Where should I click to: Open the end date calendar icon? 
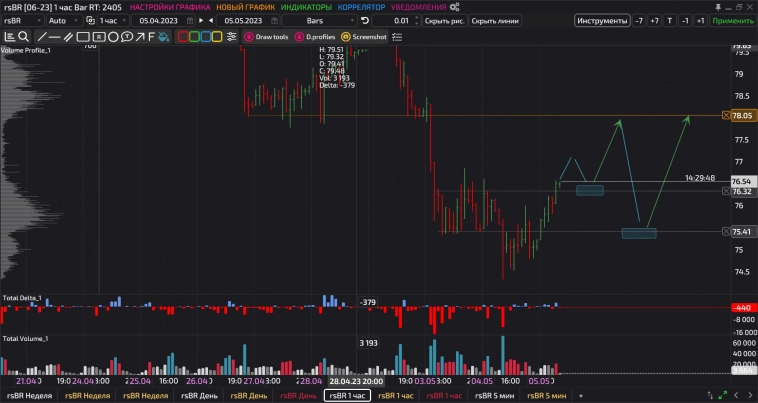coord(275,21)
